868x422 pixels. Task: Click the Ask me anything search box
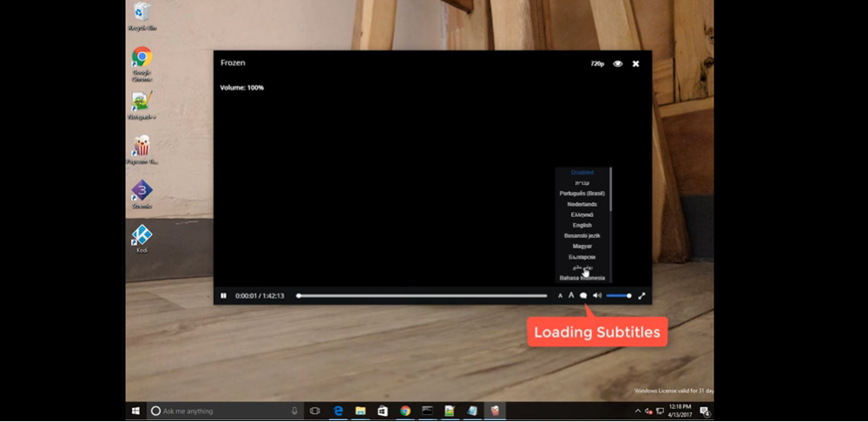point(225,411)
